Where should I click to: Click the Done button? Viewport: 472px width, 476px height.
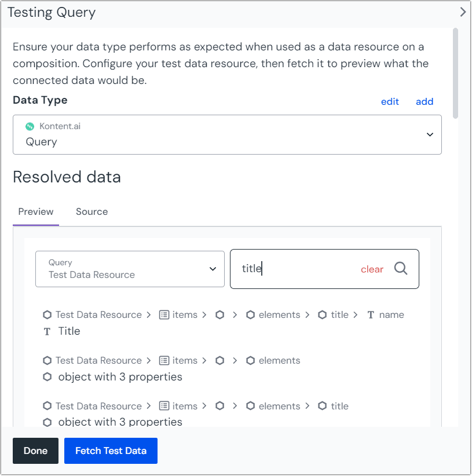(x=35, y=451)
